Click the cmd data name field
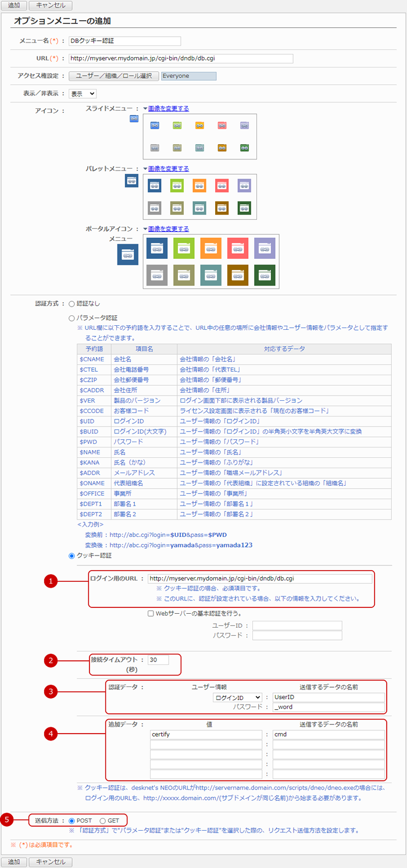407x868 pixels. (329, 734)
